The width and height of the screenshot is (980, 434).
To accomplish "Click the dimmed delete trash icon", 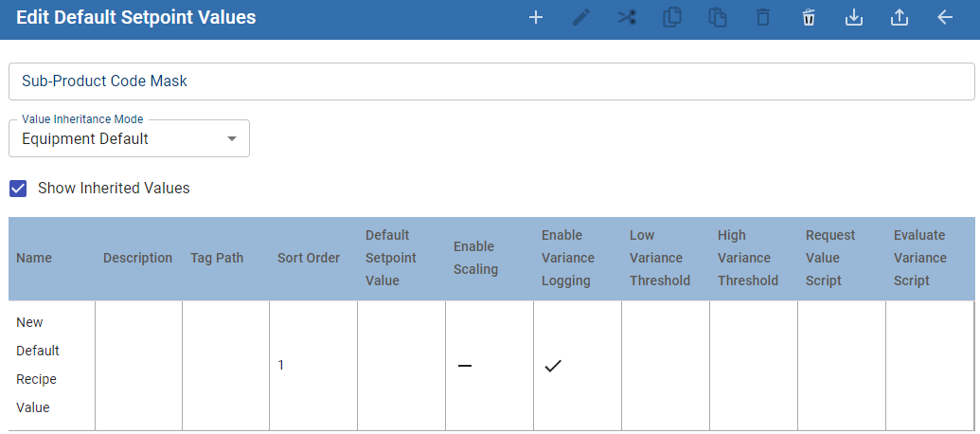I will click(763, 18).
